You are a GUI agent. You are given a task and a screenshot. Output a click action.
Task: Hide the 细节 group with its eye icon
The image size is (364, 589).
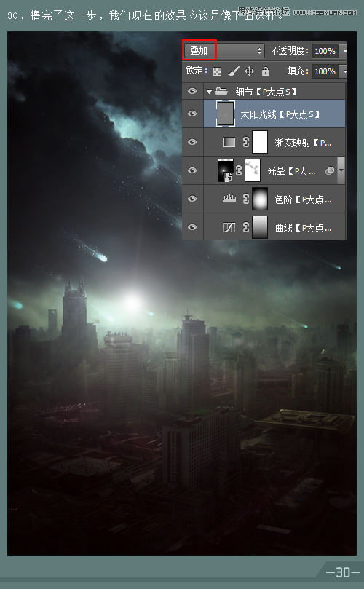coord(192,91)
